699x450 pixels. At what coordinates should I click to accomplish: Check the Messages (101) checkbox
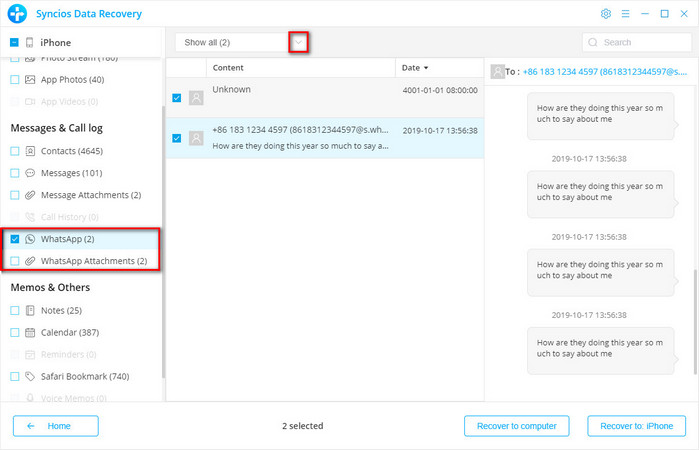point(15,173)
